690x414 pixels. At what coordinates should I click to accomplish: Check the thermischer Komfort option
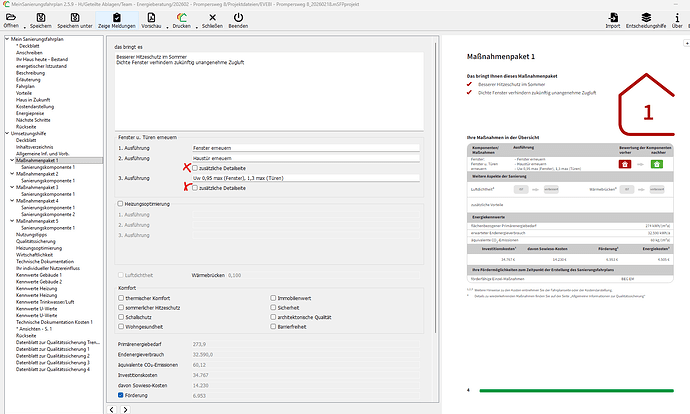[122, 298]
